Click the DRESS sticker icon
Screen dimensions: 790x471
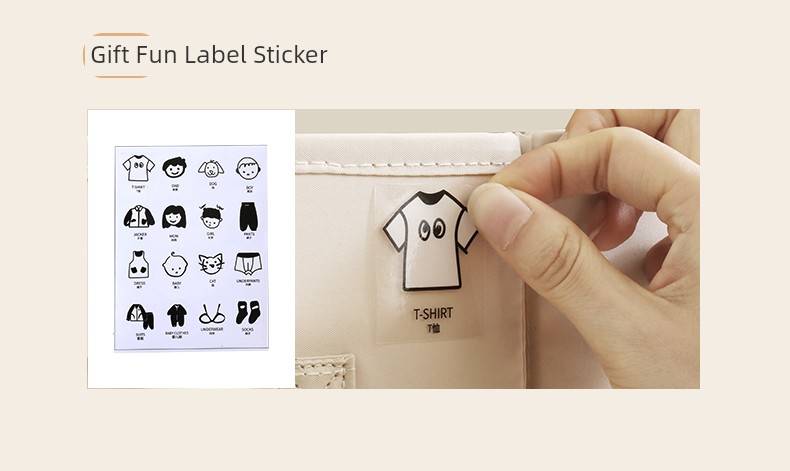pyautogui.click(x=139, y=265)
